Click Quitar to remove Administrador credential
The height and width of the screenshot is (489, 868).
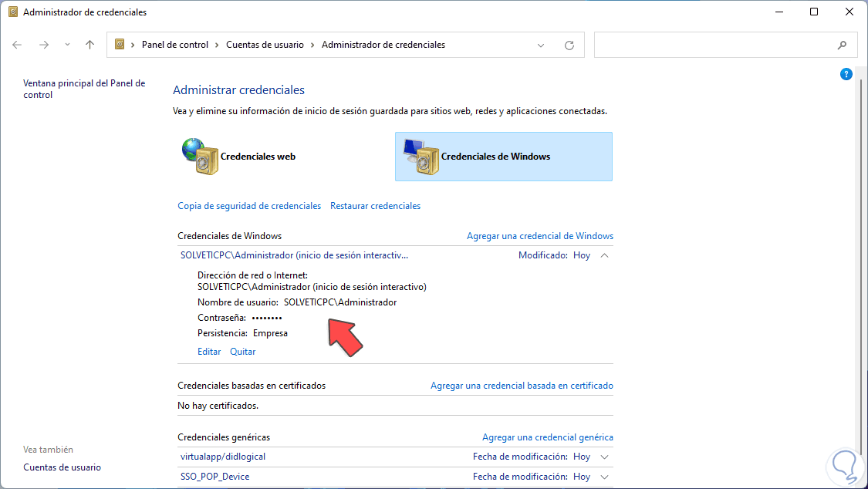(x=242, y=352)
